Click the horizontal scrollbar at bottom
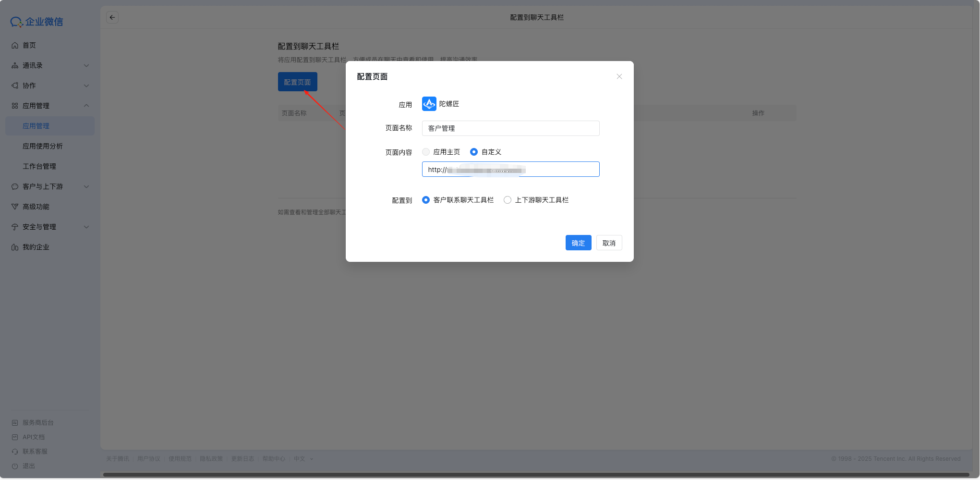This screenshot has height=480, width=980. pos(535,475)
